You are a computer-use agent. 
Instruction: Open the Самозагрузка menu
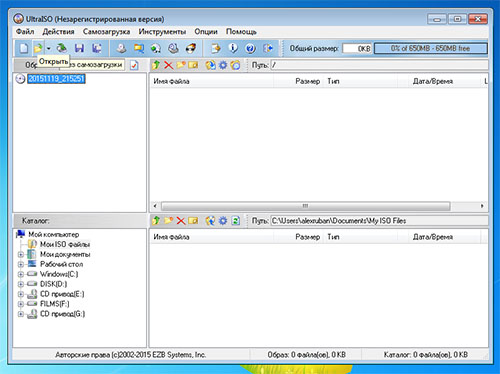(x=106, y=32)
